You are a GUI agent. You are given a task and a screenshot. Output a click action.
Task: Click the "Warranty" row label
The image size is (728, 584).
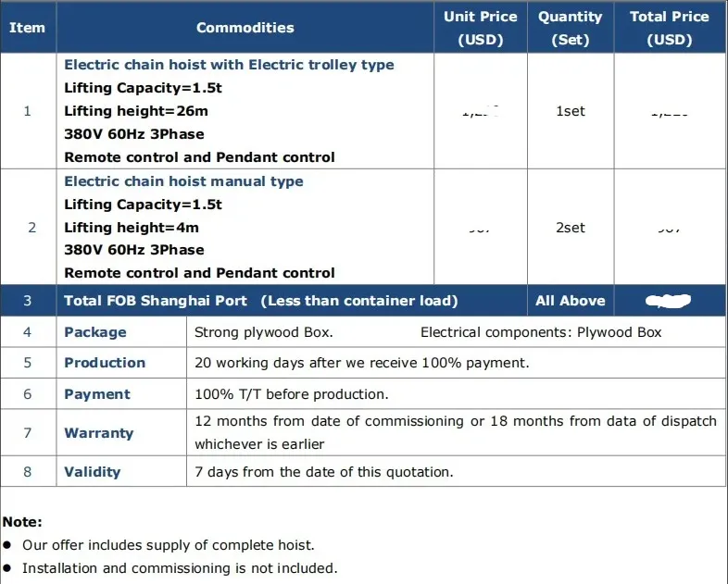pos(98,433)
